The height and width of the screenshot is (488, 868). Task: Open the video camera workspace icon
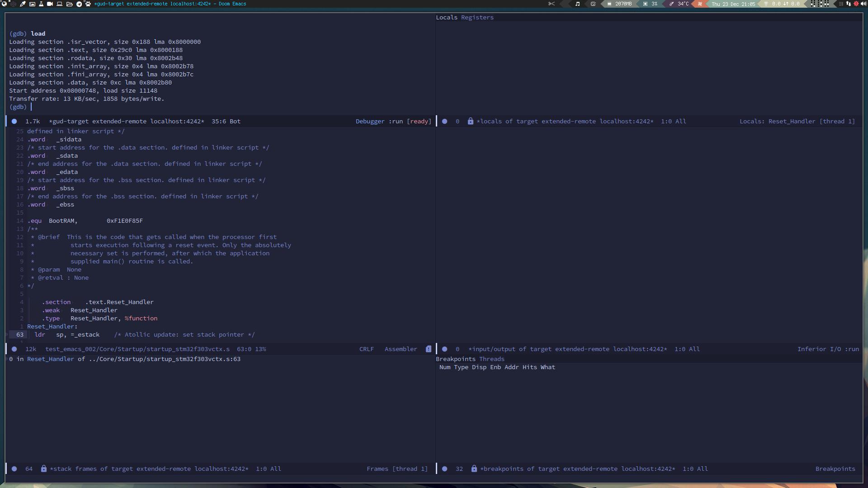(50, 4)
